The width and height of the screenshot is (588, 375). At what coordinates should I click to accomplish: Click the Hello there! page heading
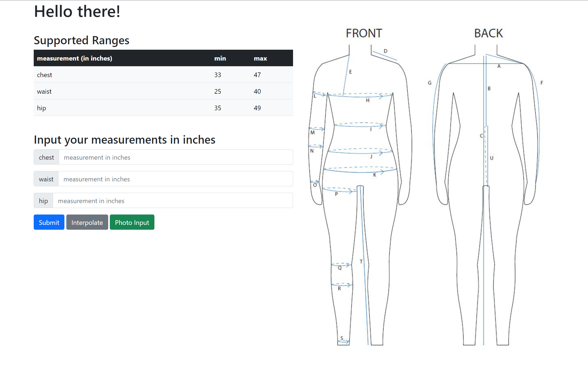[x=77, y=11]
